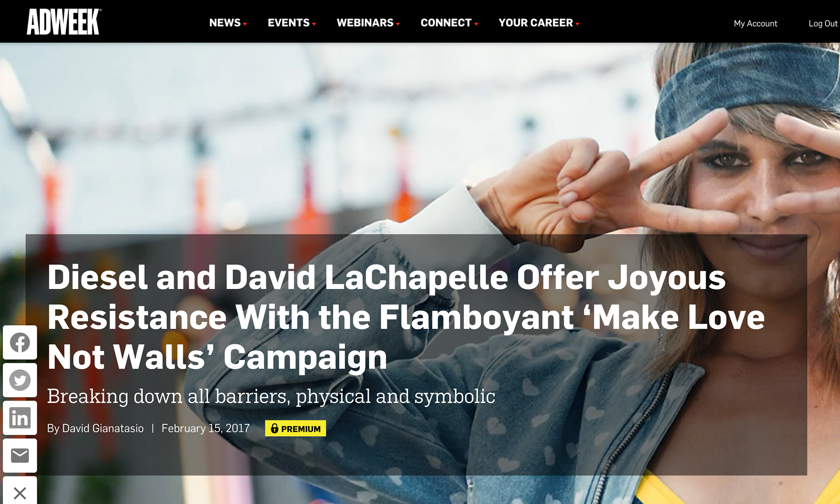Open the News menu
The image size is (840, 504).
tap(225, 23)
